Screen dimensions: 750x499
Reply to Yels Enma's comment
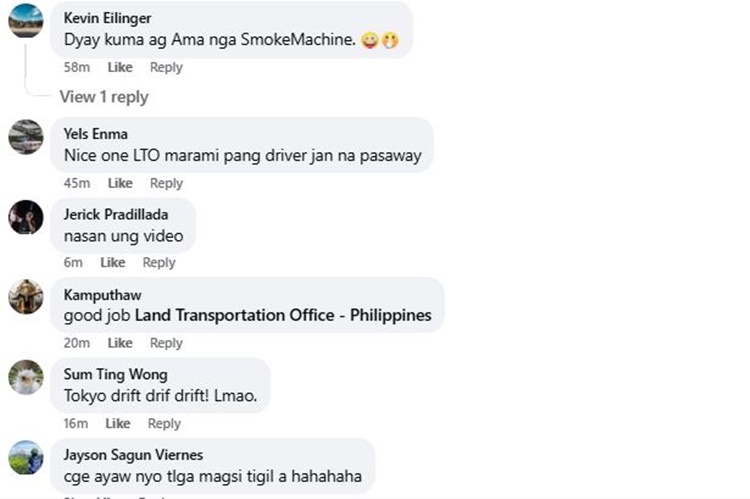[166, 183]
